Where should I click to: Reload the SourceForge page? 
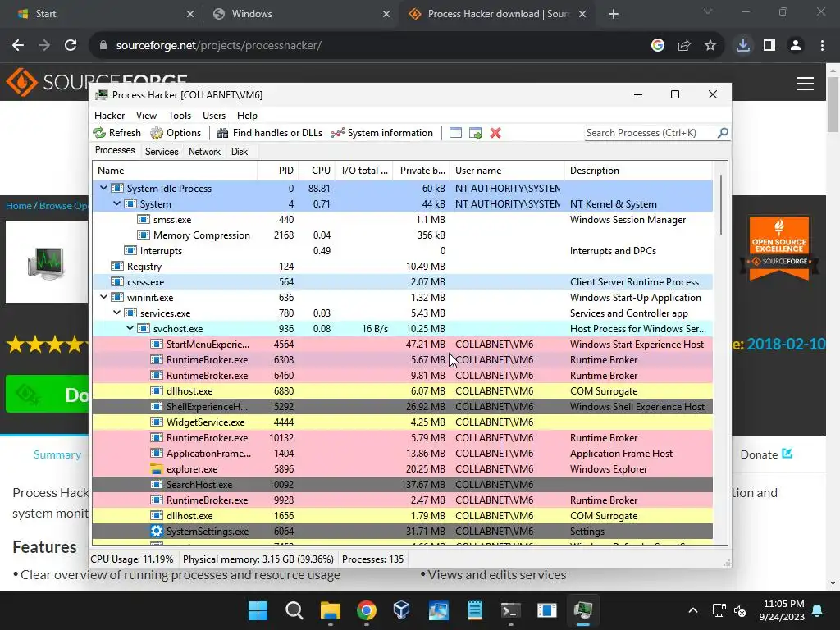click(x=71, y=46)
